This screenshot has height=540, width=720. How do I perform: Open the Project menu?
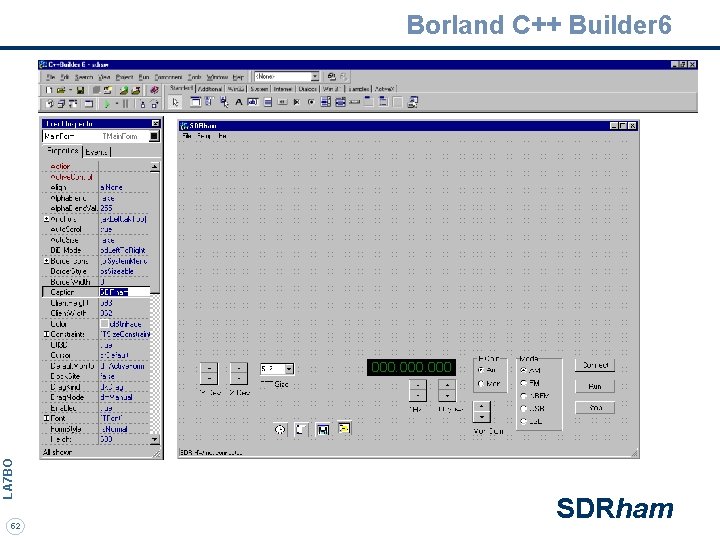tap(124, 77)
